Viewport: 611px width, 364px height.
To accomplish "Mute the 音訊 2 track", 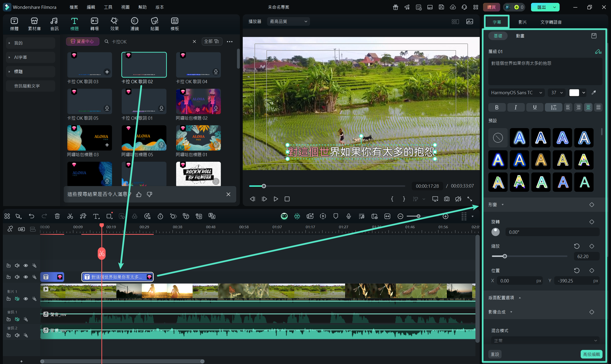I will (17, 335).
